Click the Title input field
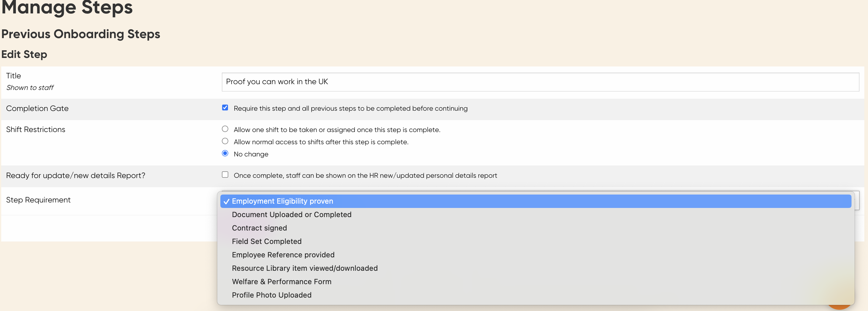The image size is (868, 311). pos(540,82)
